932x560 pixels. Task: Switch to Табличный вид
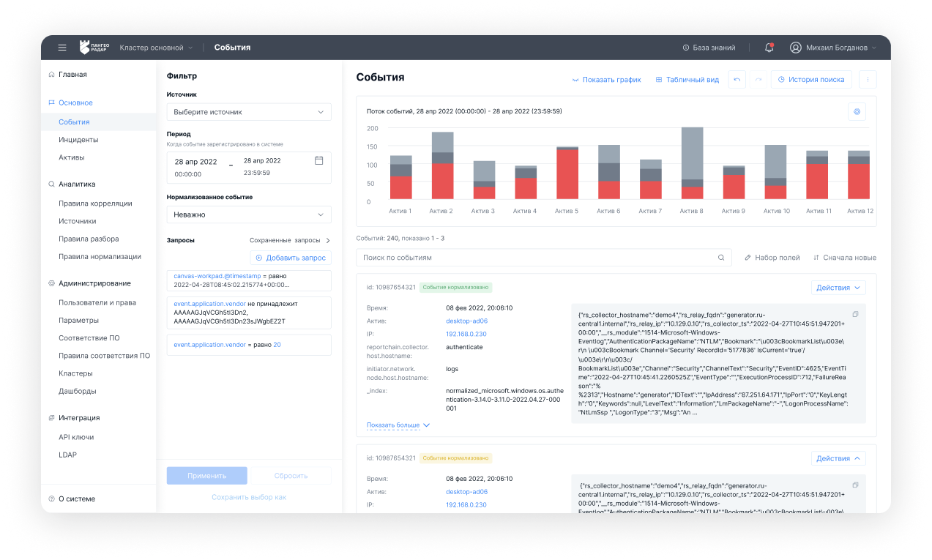point(687,80)
